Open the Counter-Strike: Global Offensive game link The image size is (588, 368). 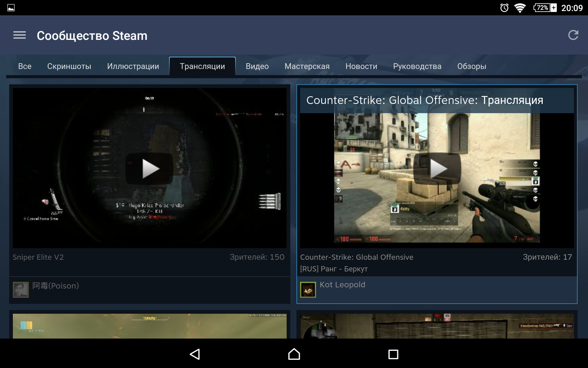(357, 257)
